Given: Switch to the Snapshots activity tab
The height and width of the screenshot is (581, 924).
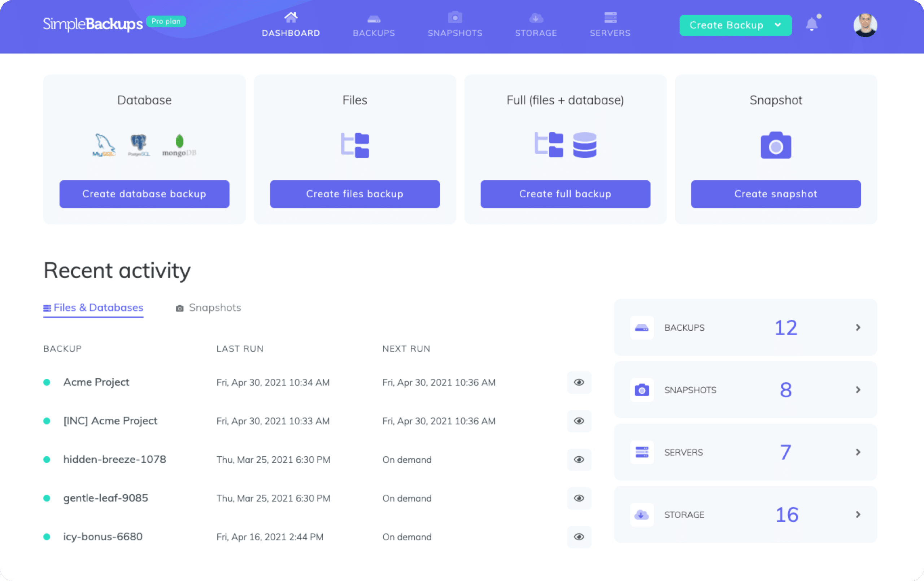Looking at the screenshot, I should (x=208, y=307).
